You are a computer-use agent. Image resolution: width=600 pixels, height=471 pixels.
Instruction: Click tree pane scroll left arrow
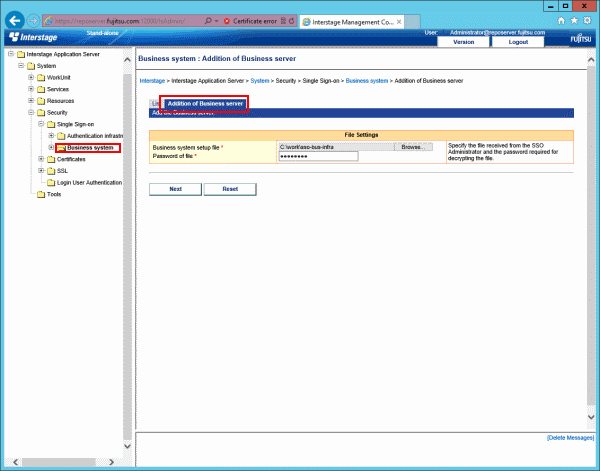click(x=16, y=462)
